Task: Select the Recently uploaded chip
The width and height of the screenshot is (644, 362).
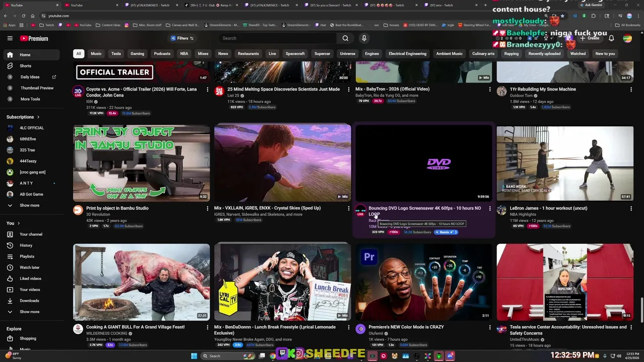Action: pos(544,54)
